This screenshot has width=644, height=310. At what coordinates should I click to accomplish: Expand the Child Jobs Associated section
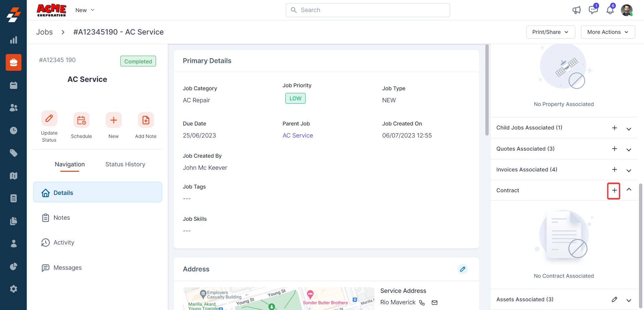(629, 129)
